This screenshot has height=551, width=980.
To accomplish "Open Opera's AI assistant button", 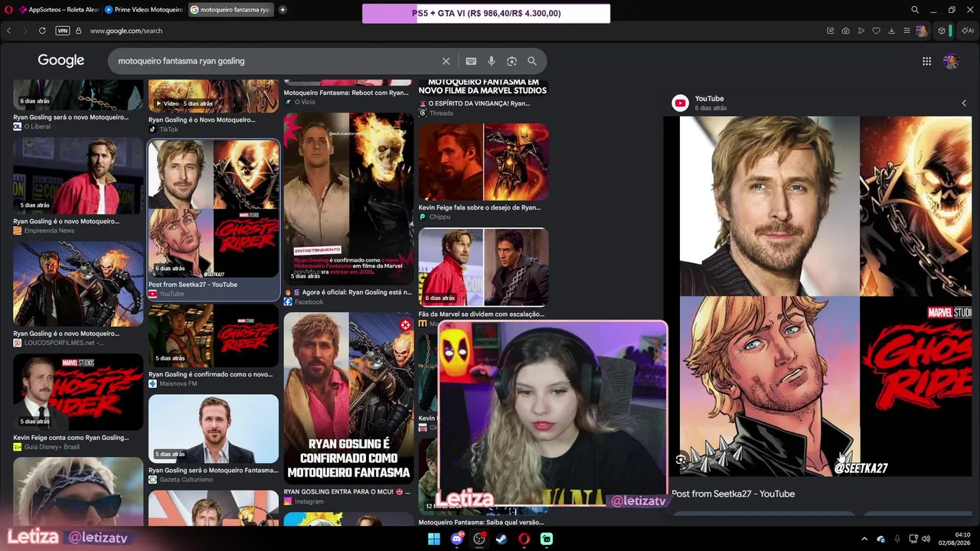I will 968,31.
